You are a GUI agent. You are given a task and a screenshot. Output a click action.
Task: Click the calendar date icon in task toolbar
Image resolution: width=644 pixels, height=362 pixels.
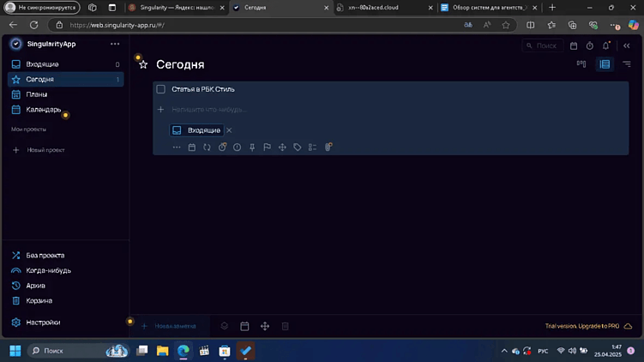point(192,148)
